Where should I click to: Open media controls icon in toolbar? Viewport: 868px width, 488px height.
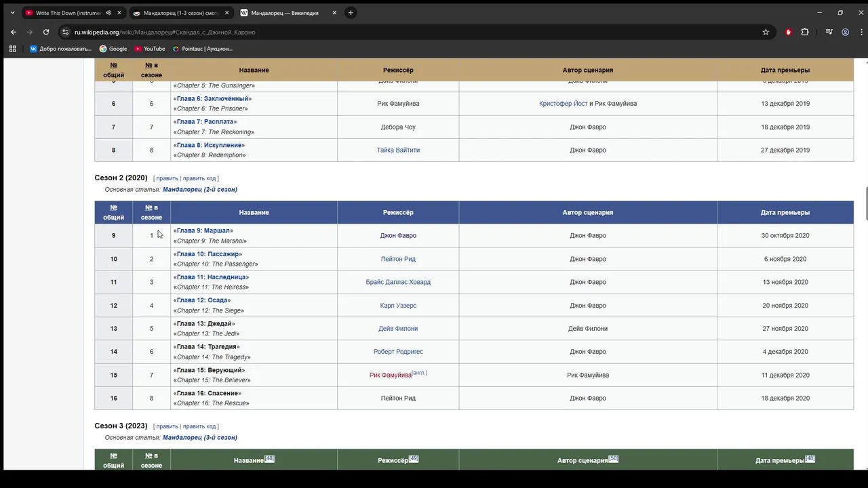click(x=829, y=32)
